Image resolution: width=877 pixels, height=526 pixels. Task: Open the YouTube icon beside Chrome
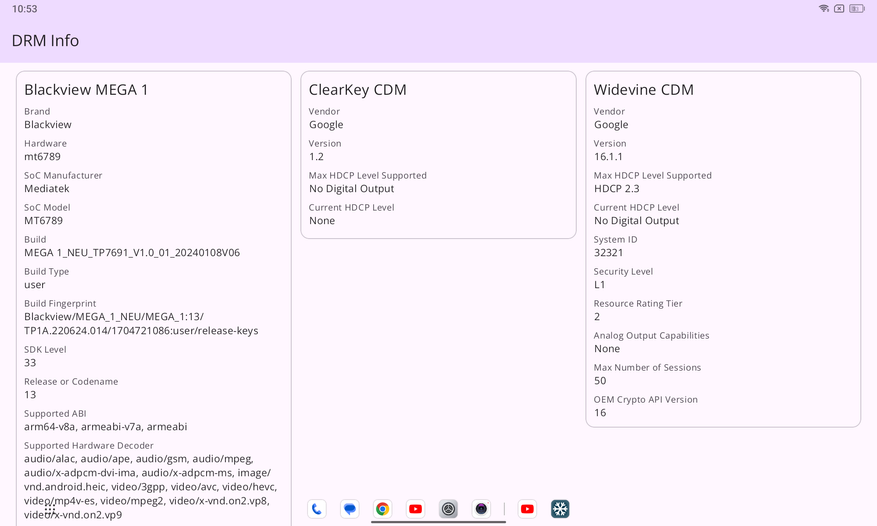(416, 509)
